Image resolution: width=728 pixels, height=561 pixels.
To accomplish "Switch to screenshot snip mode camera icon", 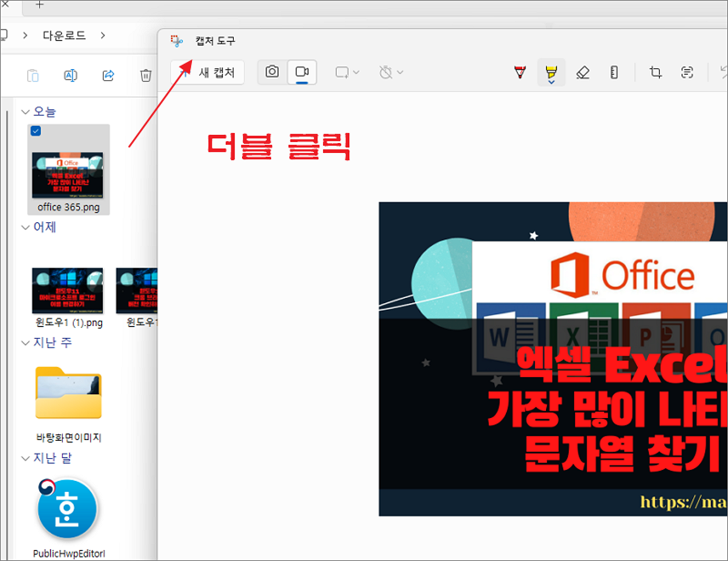I will coord(272,72).
